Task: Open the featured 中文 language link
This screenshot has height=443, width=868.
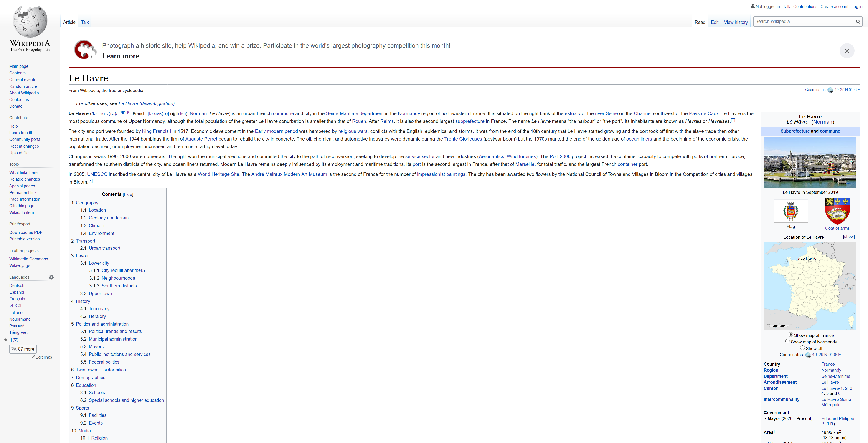Action: click(13, 340)
